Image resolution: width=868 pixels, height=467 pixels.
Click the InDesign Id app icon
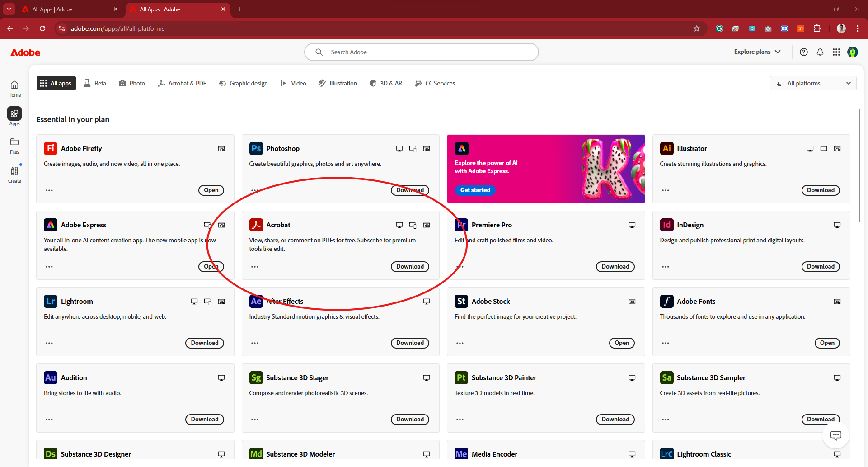click(666, 225)
